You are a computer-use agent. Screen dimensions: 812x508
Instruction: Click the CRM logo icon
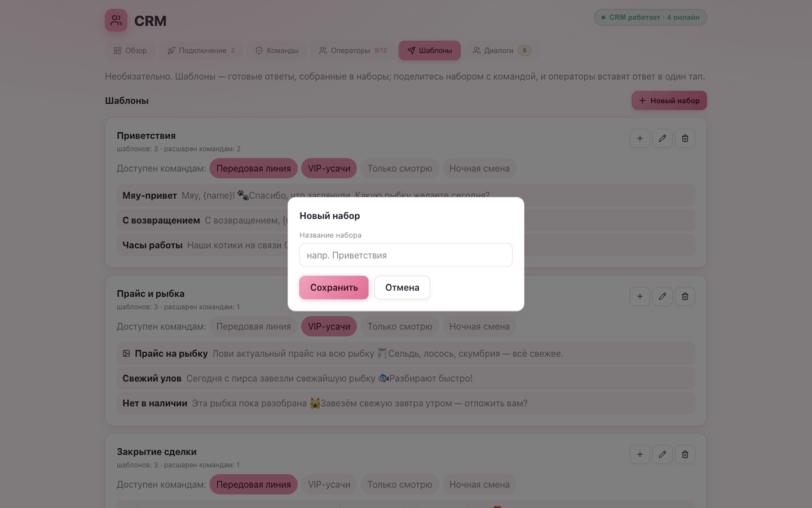[116, 20]
